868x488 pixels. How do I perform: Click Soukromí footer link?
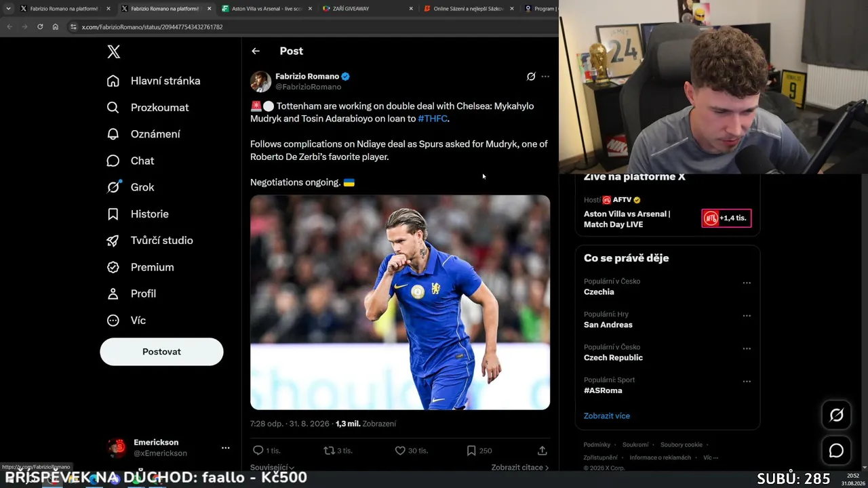click(x=635, y=445)
